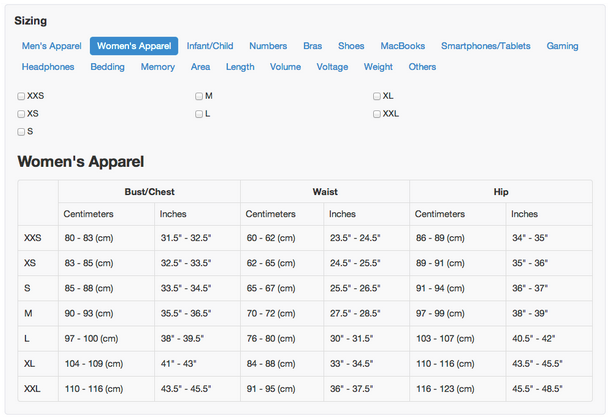
Task: Check the XXS size checkbox
Action: tap(21, 96)
